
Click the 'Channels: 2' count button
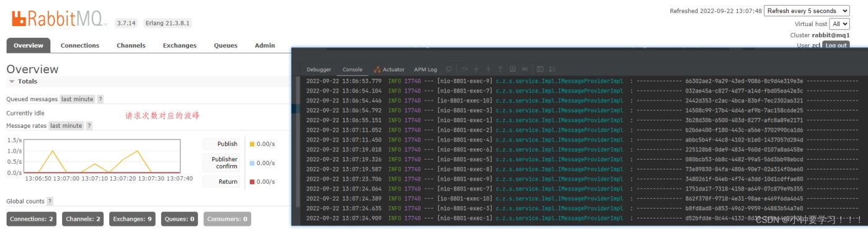click(x=82, y=219)
